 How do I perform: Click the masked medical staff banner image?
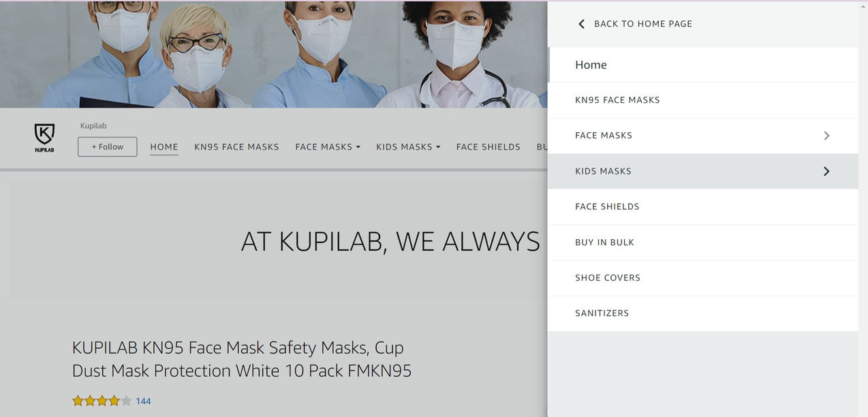pos(273,54)
